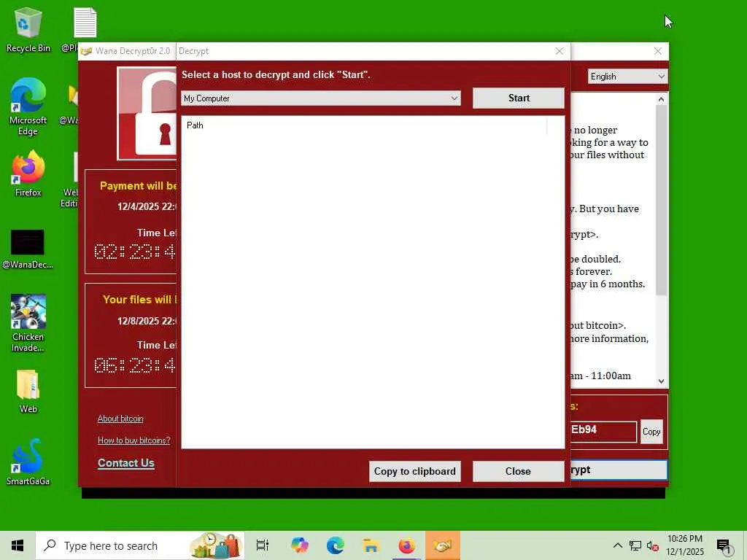Click the message scrollbar up arrow

pyautogui.click(x=661, y=99)
